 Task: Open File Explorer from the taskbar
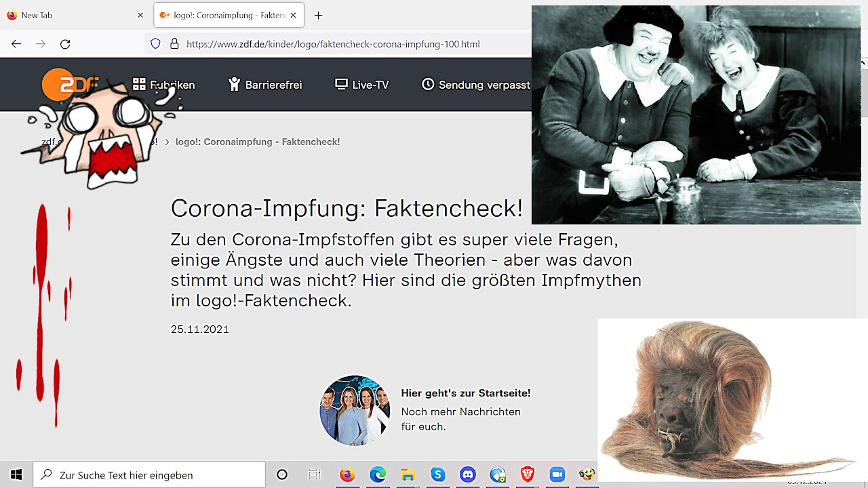coord(408,474)
